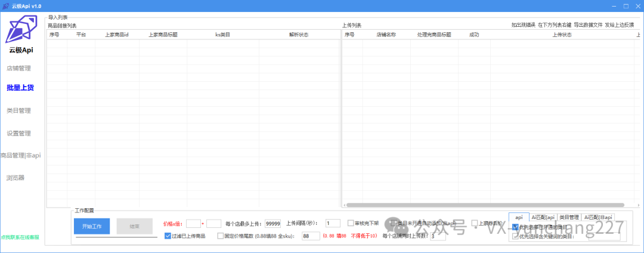This screenshot has width=644, height=253.
Task: Click the 如出现错误 text
Action: 524,25
